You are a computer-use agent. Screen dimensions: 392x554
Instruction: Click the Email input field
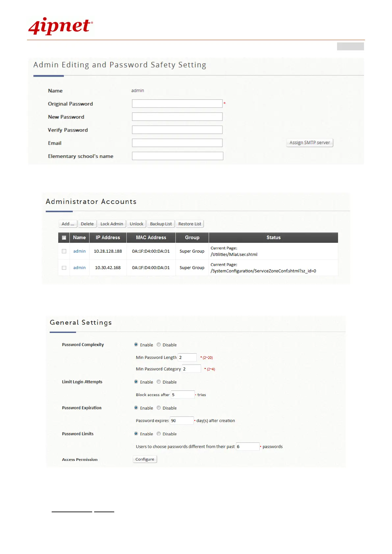[177, 143]
